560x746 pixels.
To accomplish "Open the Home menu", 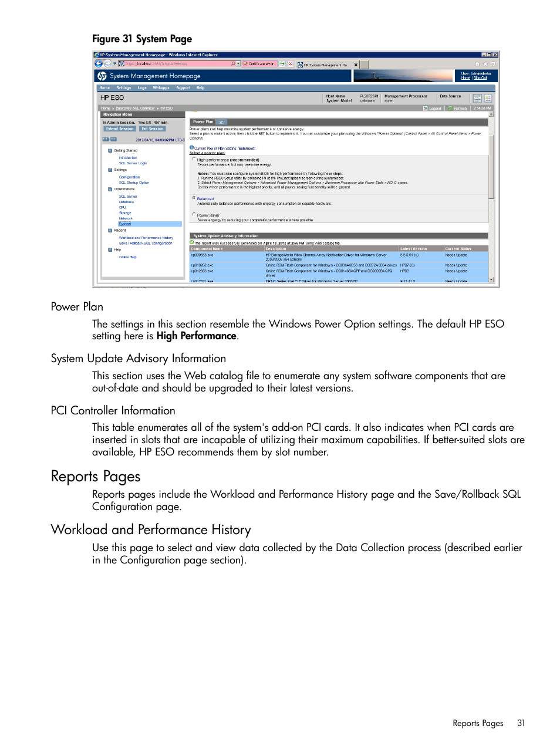I will (105, 87).
